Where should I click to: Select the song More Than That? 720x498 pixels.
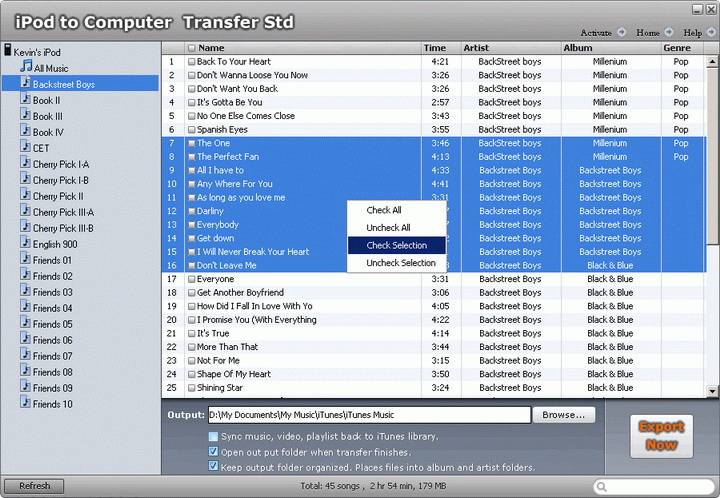[227, 347]
